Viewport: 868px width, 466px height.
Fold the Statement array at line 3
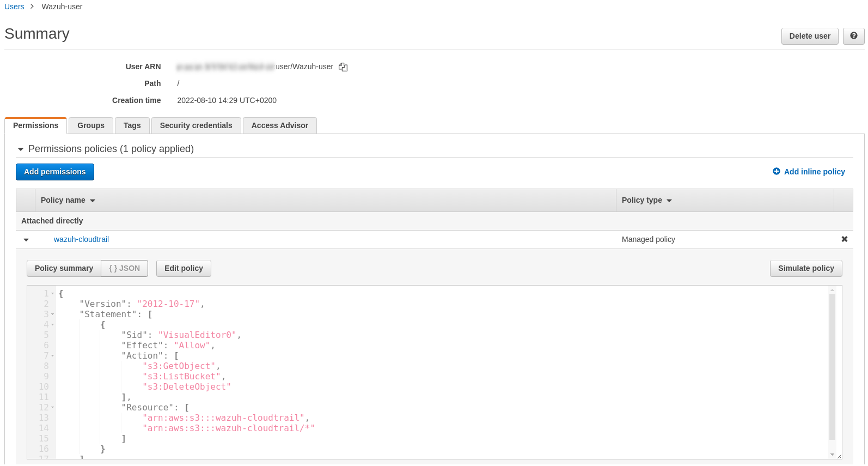[x=53, y=314]
